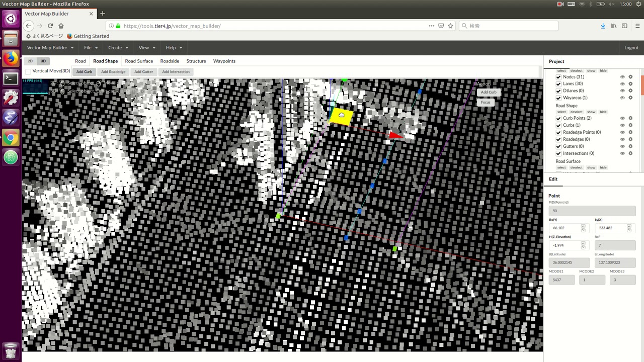This screenshot has height=362, width=644.
Task: Click the Focus button in Action panel
Action: pos(486,102)
